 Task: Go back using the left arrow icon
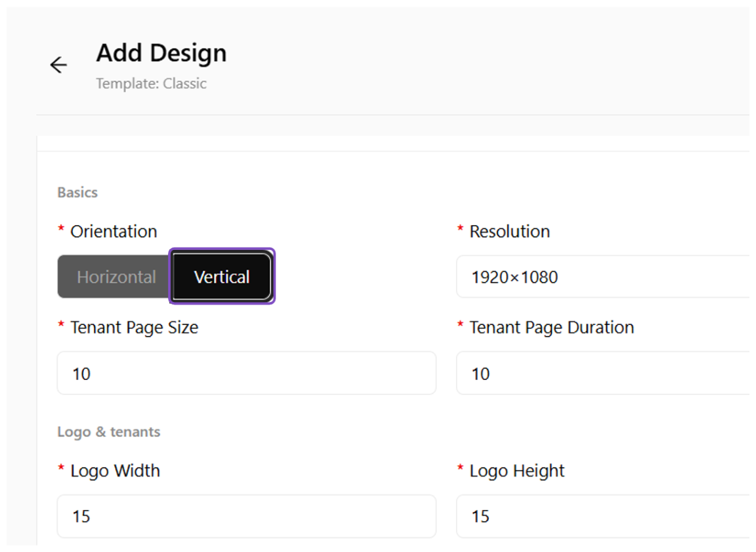coord(58,64)
